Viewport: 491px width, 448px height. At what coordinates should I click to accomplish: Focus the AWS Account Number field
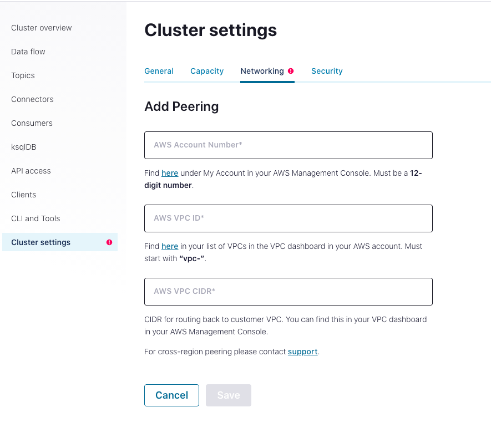288,145
